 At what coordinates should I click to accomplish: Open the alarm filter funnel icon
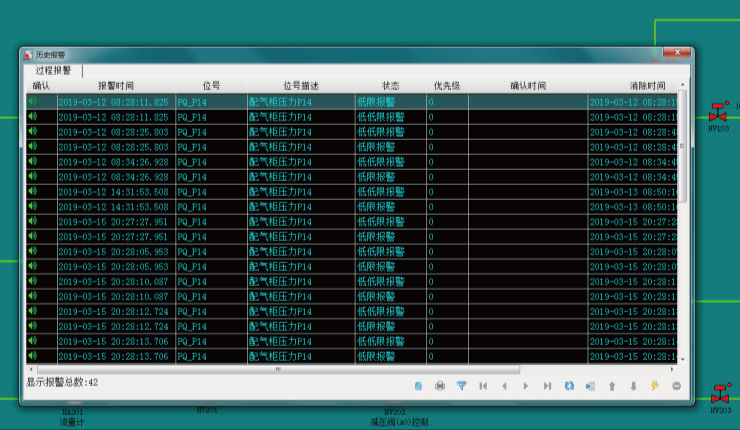tap(461, 386)
